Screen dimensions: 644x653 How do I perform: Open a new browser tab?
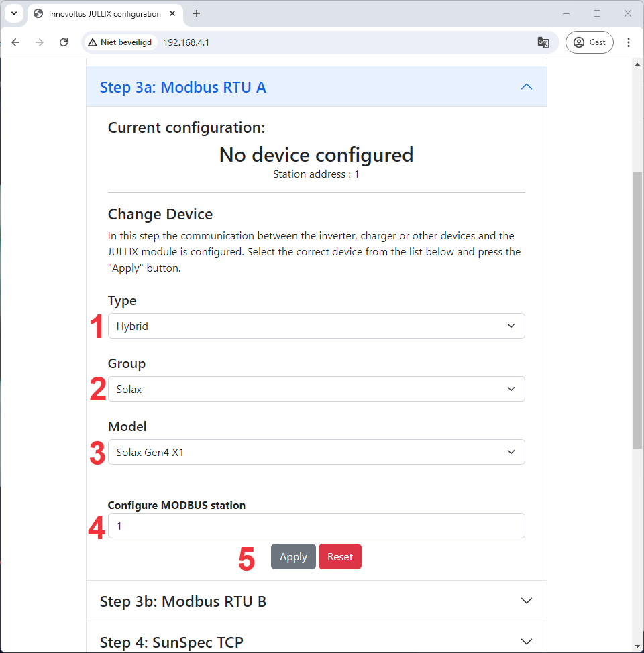(197, 13)
